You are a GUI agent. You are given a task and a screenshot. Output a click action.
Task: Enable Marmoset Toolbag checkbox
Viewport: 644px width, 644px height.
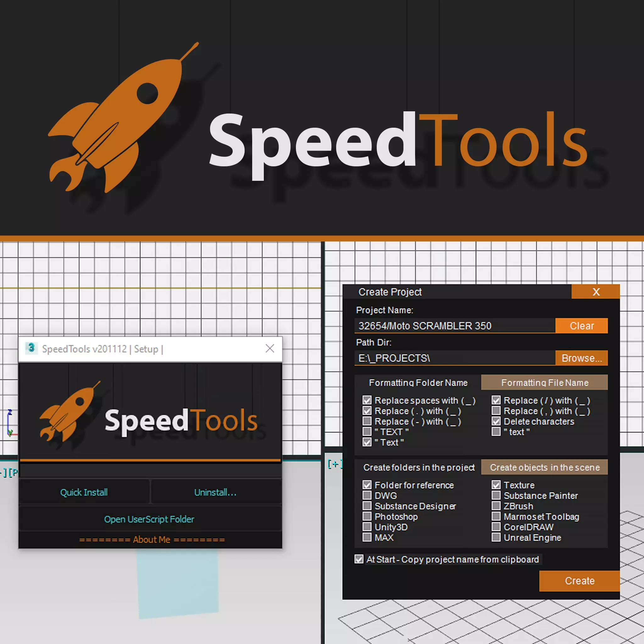pos(496,516)
